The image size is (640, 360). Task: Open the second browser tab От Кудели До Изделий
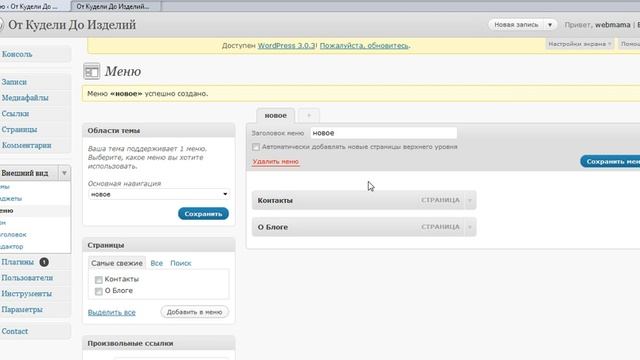116,6
